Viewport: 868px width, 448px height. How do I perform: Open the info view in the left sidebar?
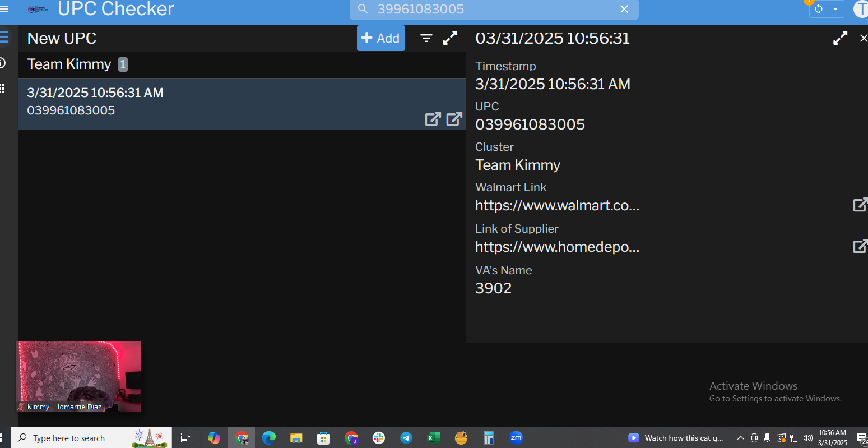[x=3, y=63]
